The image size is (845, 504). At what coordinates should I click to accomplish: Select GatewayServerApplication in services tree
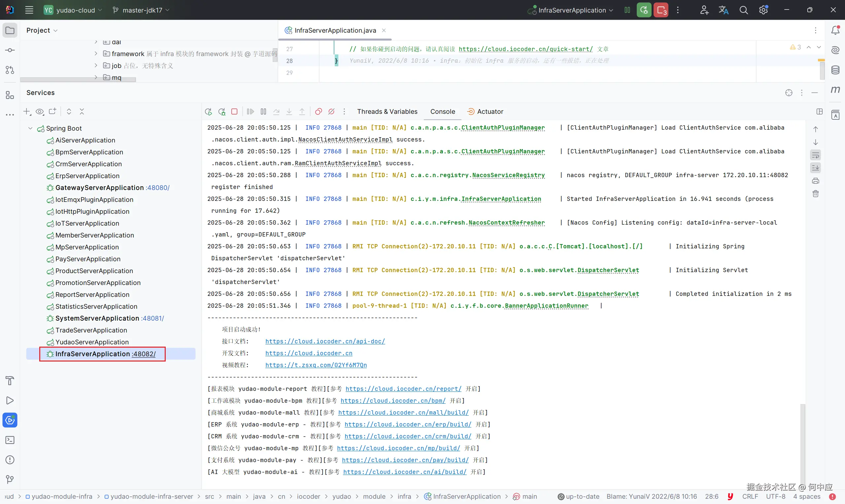99,188
